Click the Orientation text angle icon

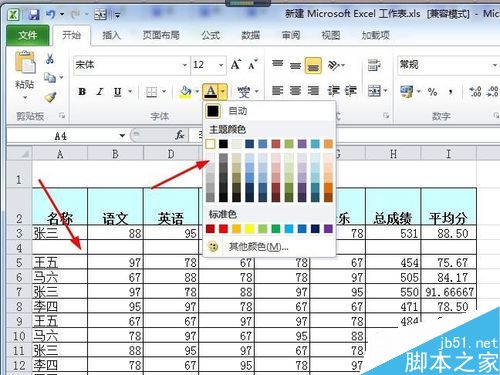tap(334, 65)
